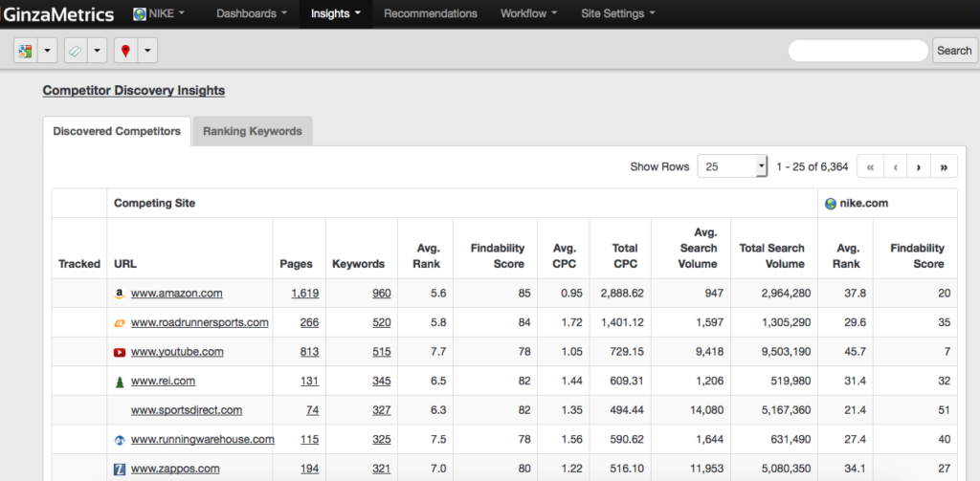
Task: Click the Tracked column header
Action: 79,264
